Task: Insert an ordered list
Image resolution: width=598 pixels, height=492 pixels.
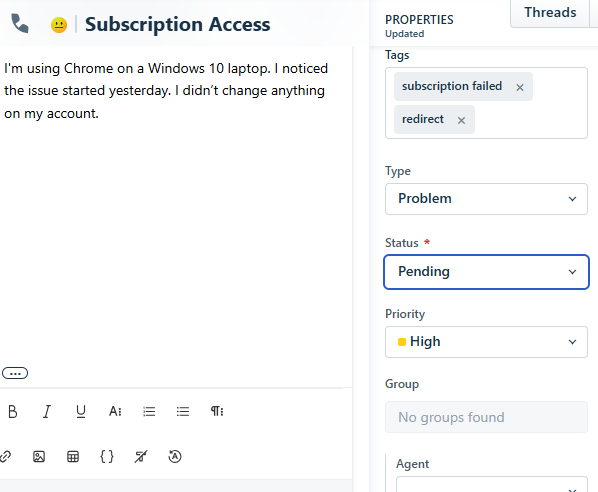Action: click(149, 412)
